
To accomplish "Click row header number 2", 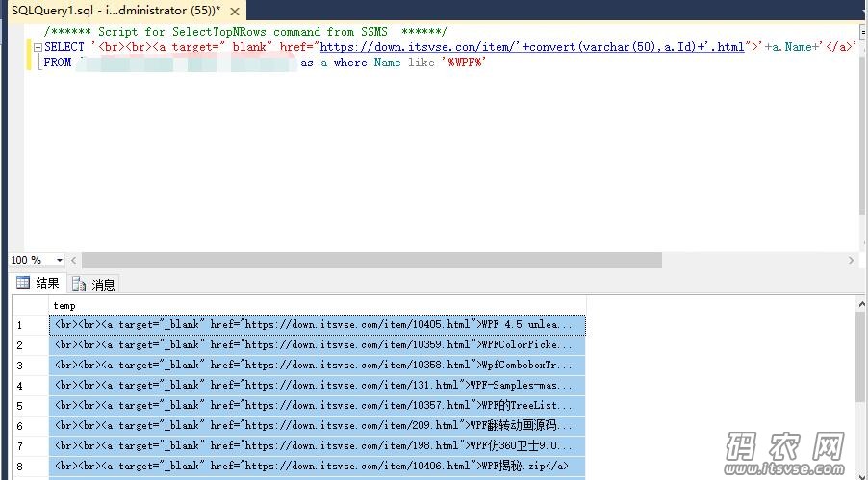I will (x=31, y=345).
